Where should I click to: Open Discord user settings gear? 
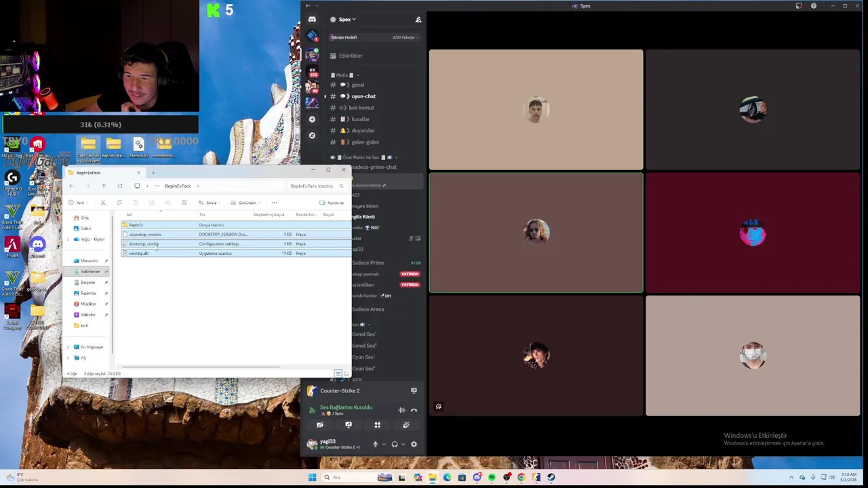point(414,445)
